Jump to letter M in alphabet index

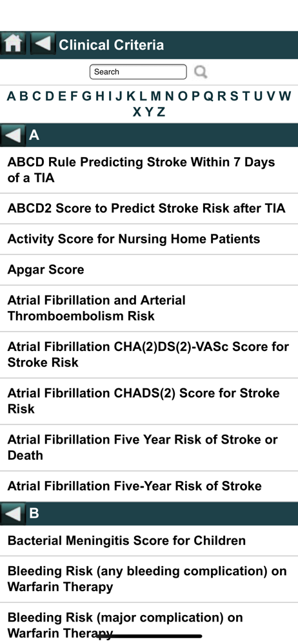pos(155,96)
